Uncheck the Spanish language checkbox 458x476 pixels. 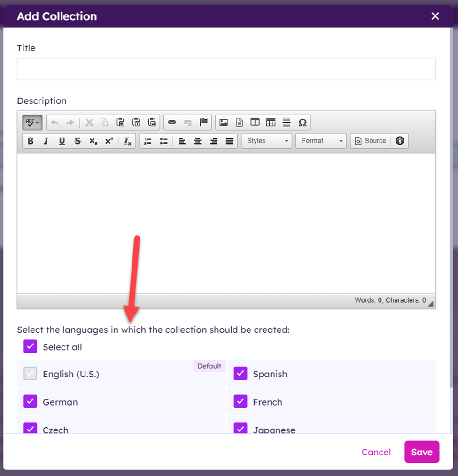coord(241,374)
